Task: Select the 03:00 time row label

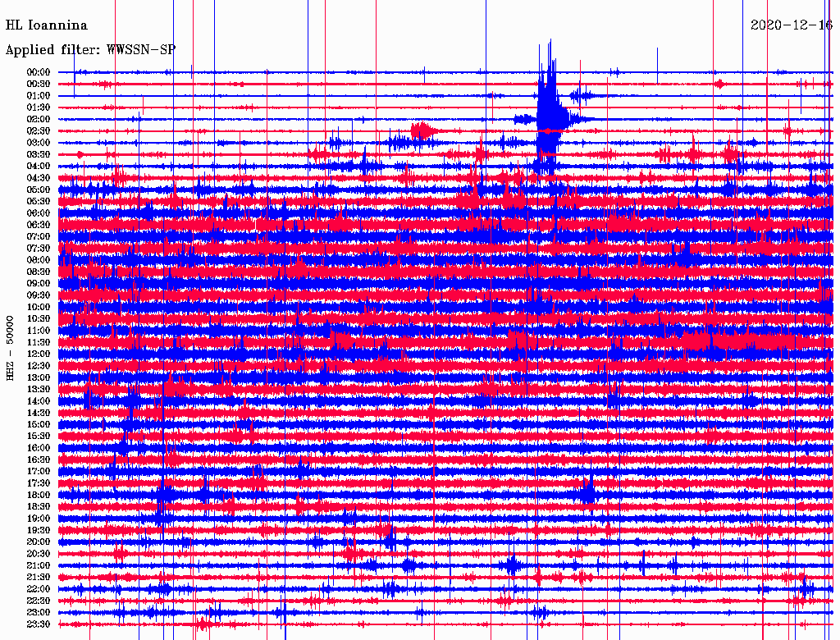Action: pyautogui.click(x=39, y=143)
